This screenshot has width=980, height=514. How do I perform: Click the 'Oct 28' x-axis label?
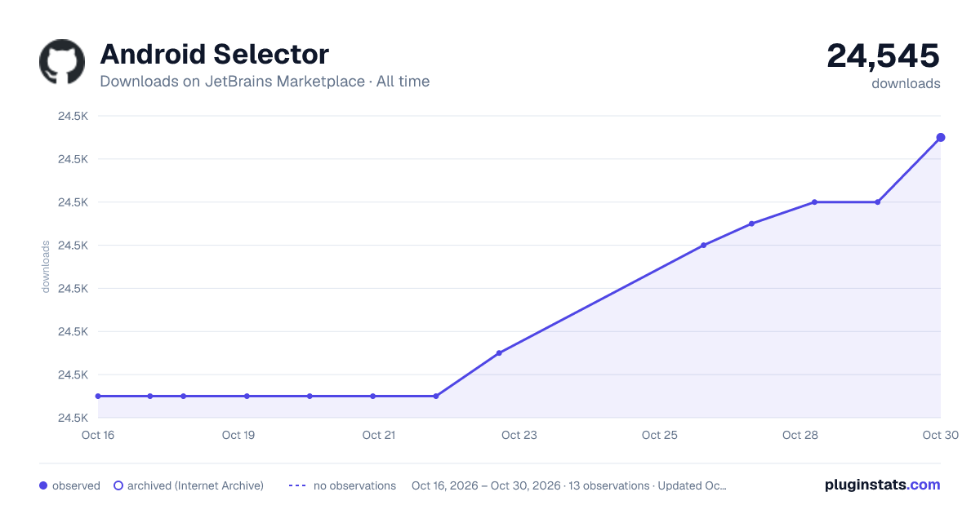(x=800, y=435)
